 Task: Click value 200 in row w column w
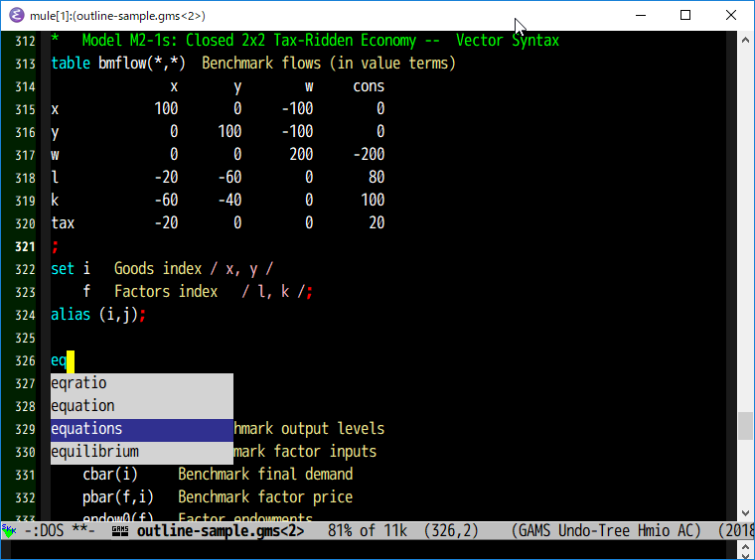(x=301, y=155)
